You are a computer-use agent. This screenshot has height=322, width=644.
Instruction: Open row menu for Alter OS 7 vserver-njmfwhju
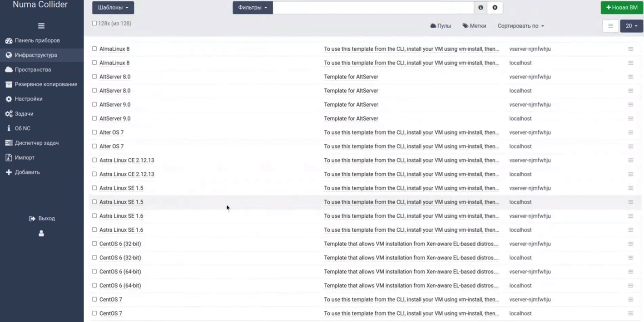point(630,132)
